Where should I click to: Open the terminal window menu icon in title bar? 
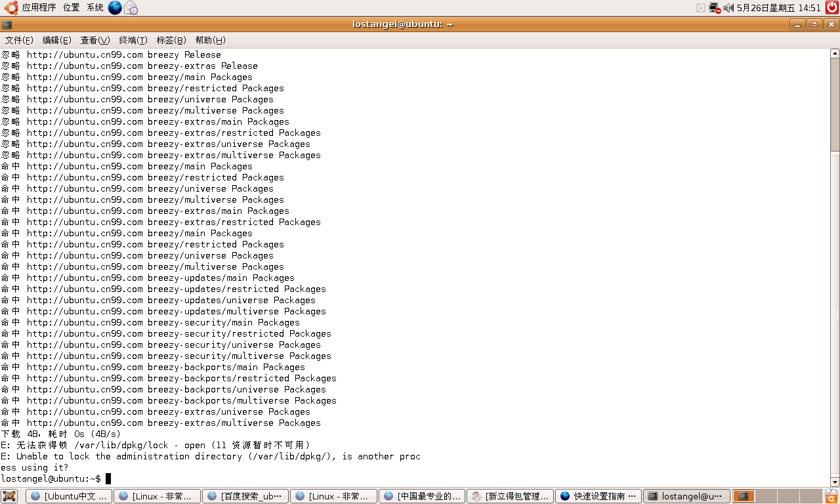(7, 24)
